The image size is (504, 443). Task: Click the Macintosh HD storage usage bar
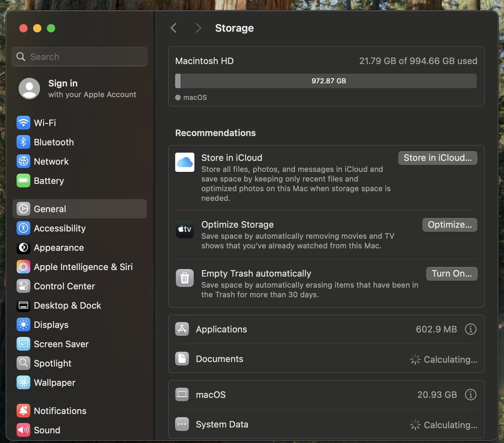[x=326, y=81]
